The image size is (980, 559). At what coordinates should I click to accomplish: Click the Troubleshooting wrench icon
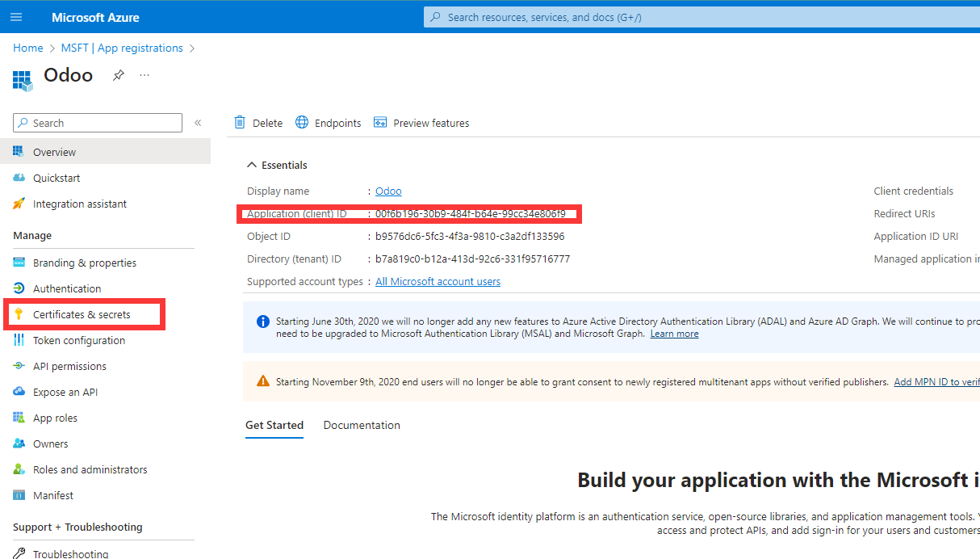19,553
